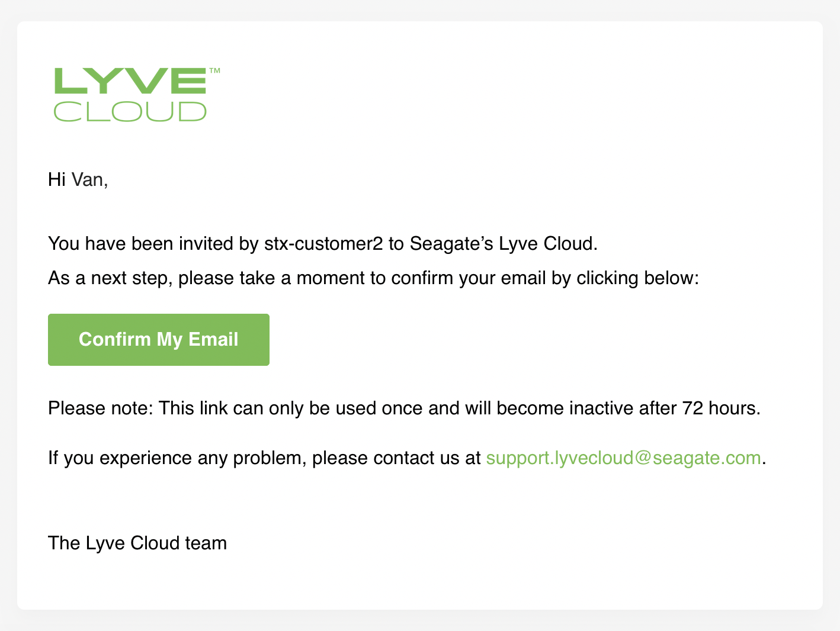Click the outlined CLOUD text in the logo
Viewport: 840px width, 631px height.
click(x=130, y=111)
